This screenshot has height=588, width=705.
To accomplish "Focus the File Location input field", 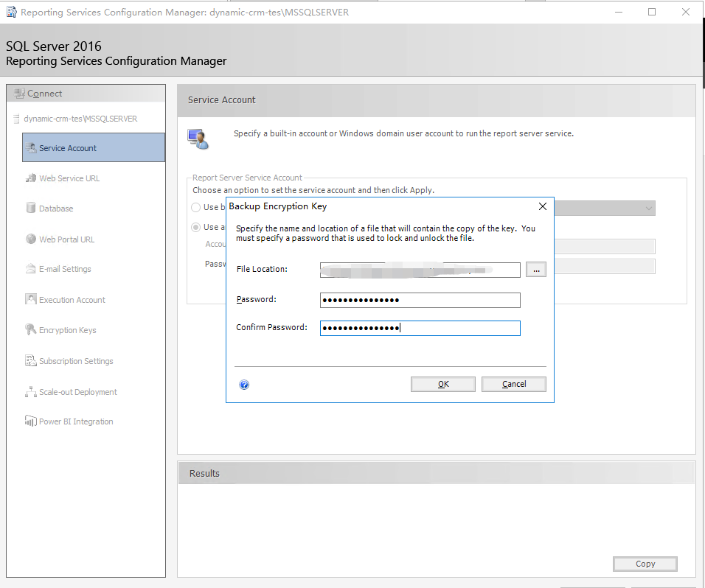I will pos(420,270).
